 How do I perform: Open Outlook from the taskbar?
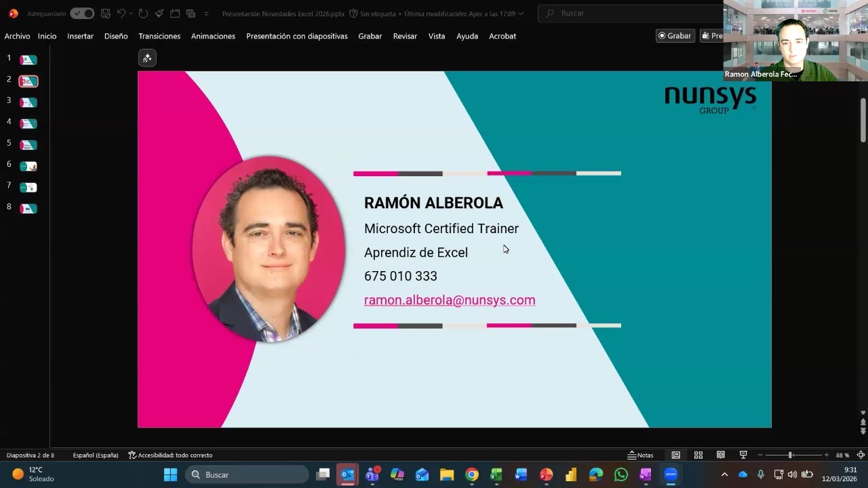pyautogui.click(x=348, y=474)
